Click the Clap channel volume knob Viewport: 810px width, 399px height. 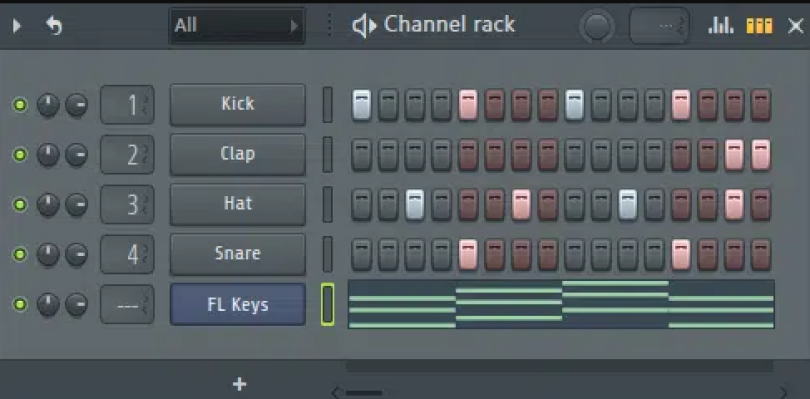tap(76, 155)
